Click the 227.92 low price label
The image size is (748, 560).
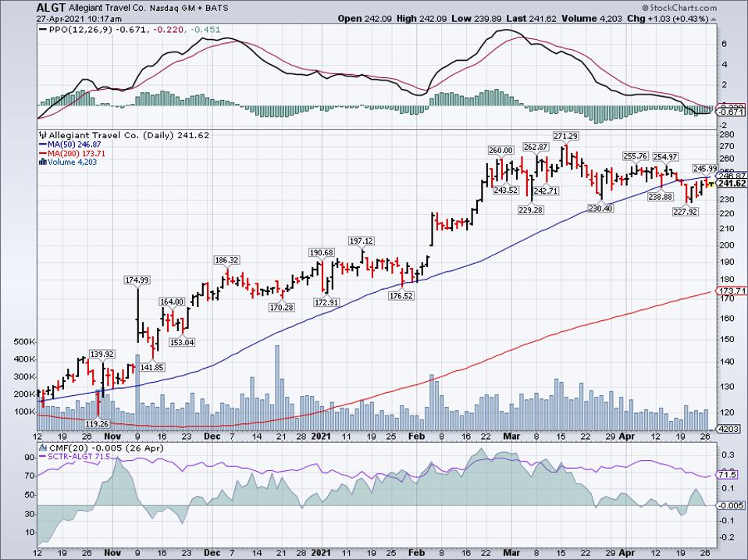(686, 212)
